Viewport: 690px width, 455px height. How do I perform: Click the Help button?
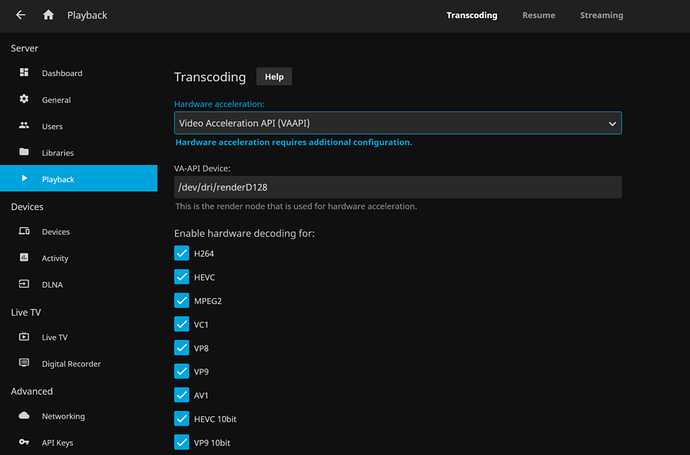click(274, 77)
